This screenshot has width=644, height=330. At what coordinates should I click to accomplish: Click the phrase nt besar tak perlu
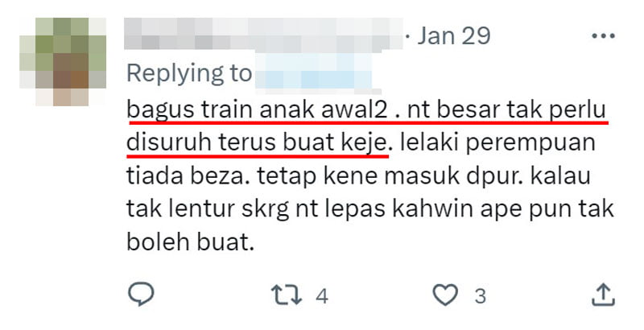507,111
